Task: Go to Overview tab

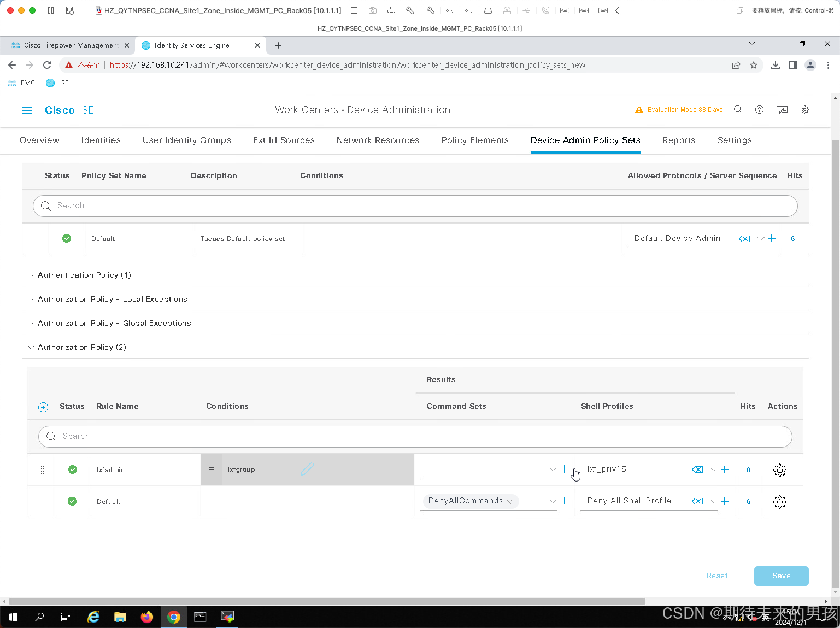Action: coord(39,140)
